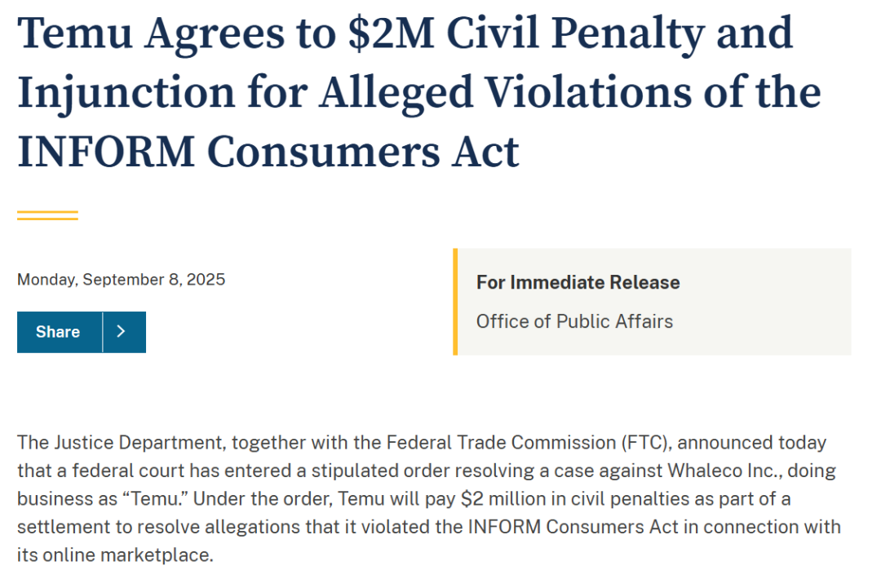Viewport: 881px width, 588px height.
Task: Expand the chevron arrow beside Share
Action: pos(123,332)
